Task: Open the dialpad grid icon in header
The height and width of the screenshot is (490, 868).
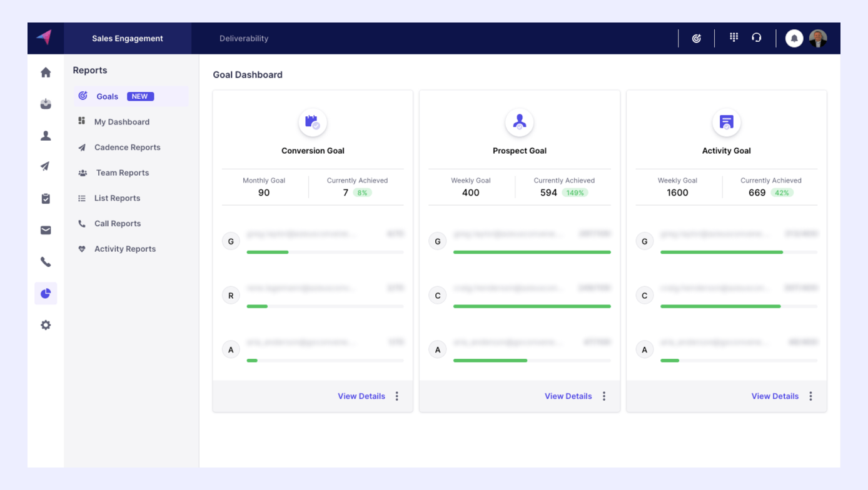Action: 734,37
